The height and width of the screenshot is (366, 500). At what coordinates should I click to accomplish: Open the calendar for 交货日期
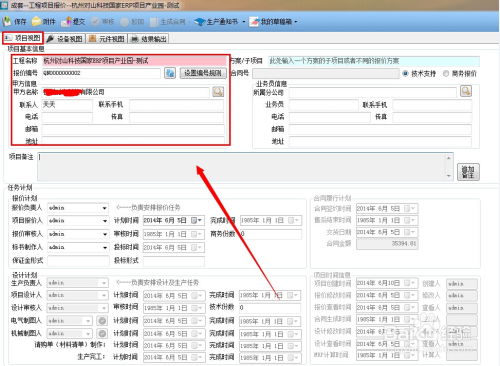pos(410,232)
